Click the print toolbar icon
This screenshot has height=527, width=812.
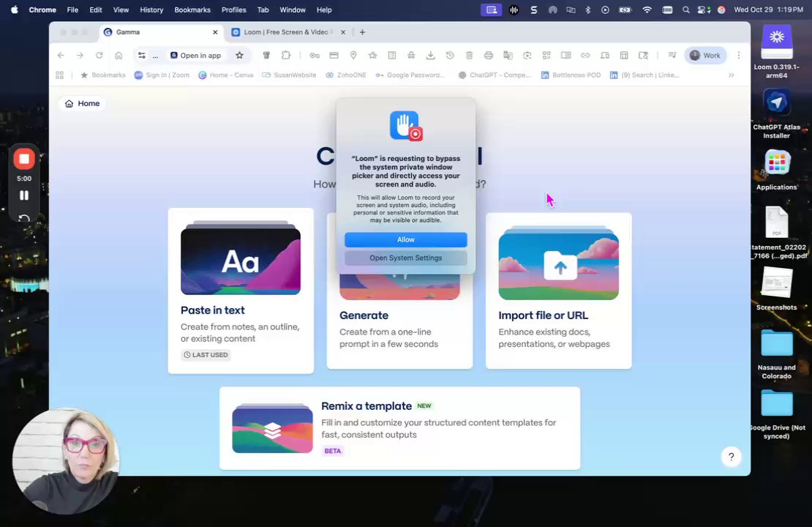click(489, 56)
